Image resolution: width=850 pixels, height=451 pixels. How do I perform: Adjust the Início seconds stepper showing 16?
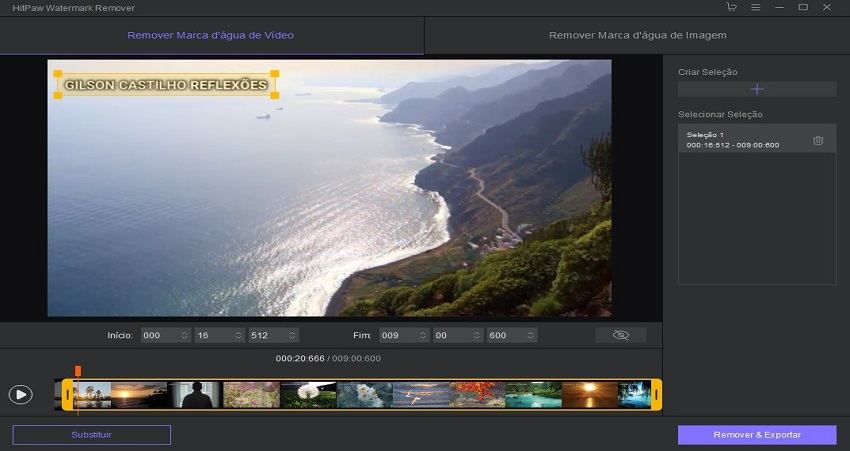(x=238, y=335)
